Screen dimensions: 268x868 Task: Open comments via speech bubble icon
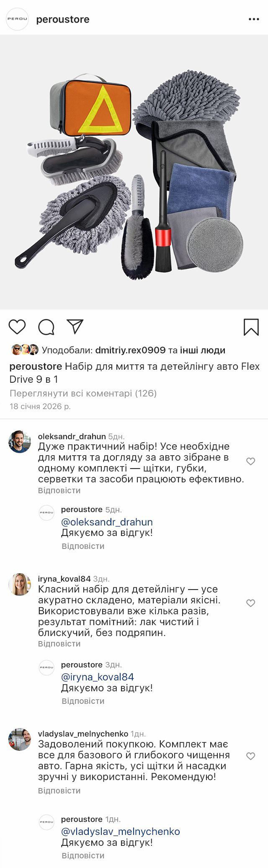[46, 327]
